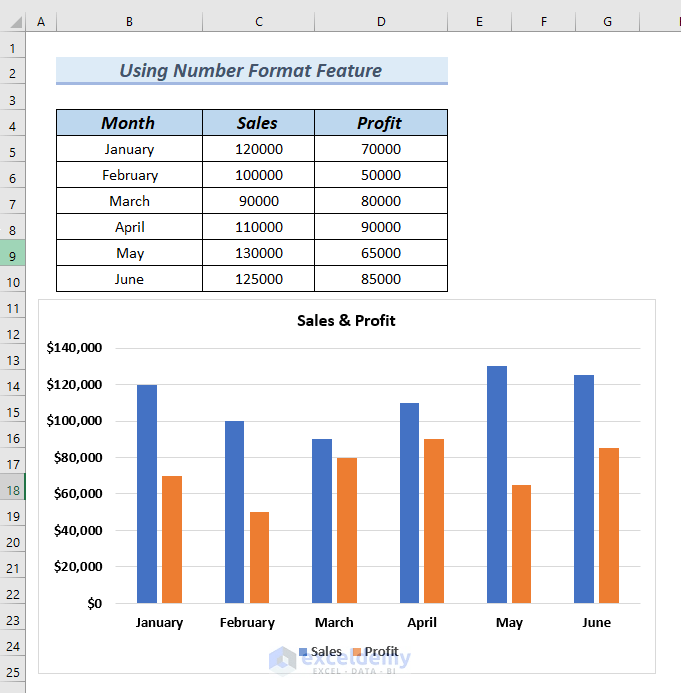Viewport: 681px width, 693px height.
Task: Click the cell with value 120000
Action: (259, 149)
